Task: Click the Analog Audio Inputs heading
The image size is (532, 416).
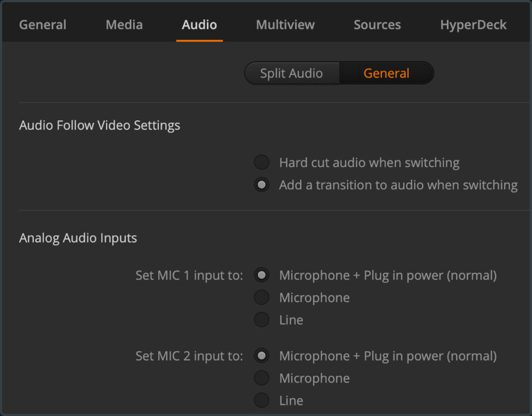Action: (78, 238)
